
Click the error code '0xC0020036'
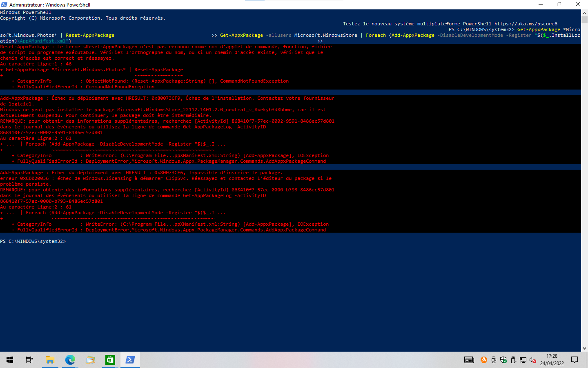coord(34,178)
